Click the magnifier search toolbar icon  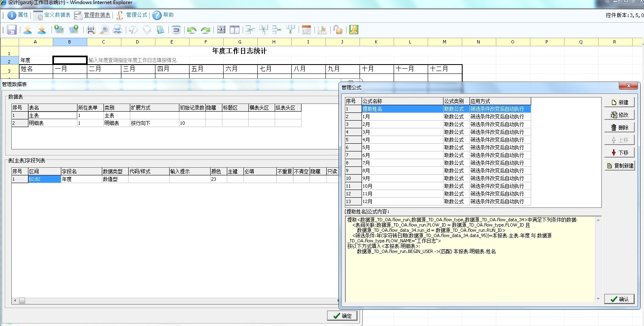coord(104,30)
